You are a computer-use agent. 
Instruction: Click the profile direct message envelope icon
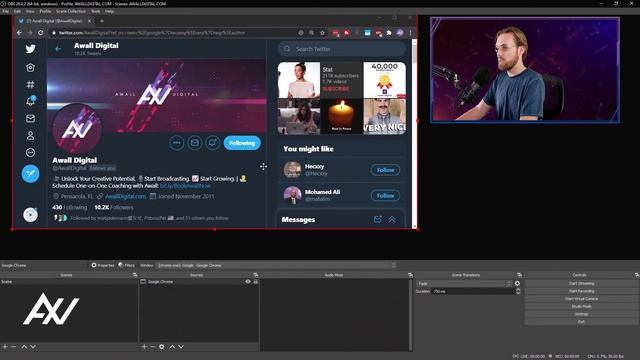[x=195, y=143]
